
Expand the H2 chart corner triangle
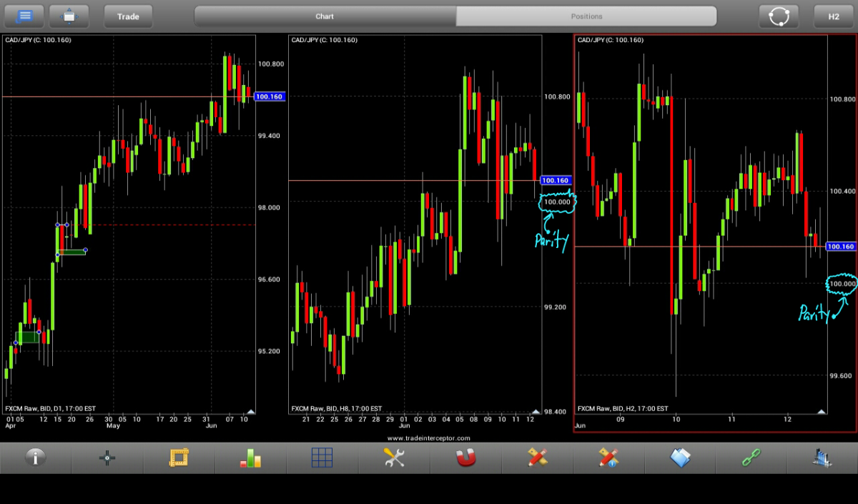(x=822, y=411)
